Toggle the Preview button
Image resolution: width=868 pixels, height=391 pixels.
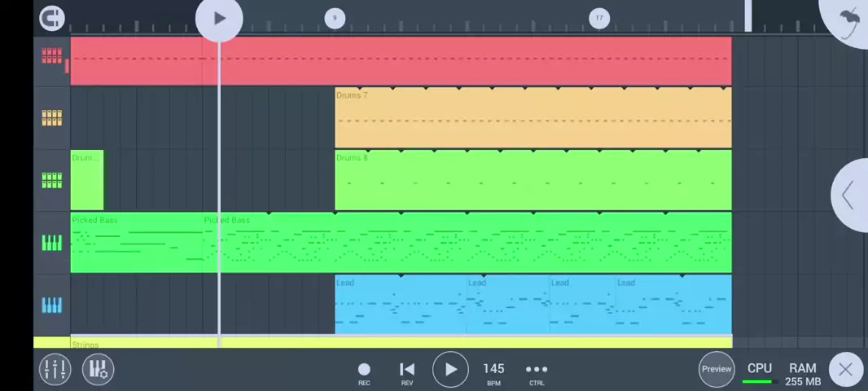point(717,369)
